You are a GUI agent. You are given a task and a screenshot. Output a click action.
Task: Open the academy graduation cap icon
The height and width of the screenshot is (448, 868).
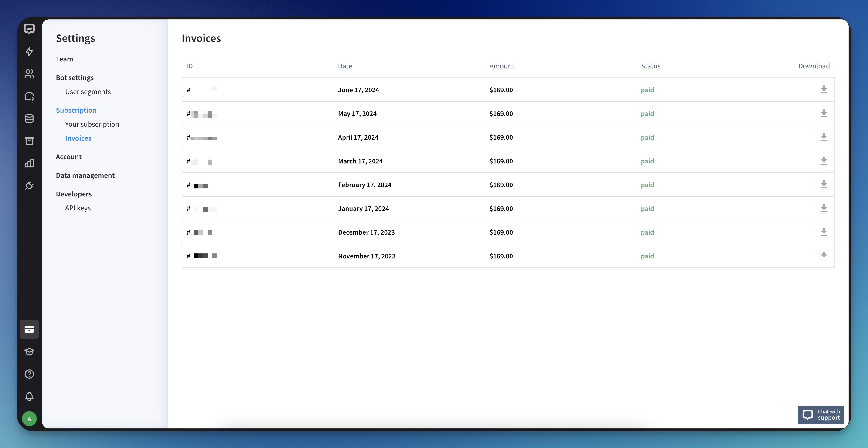pyautogui.click(x=29, y=352)
